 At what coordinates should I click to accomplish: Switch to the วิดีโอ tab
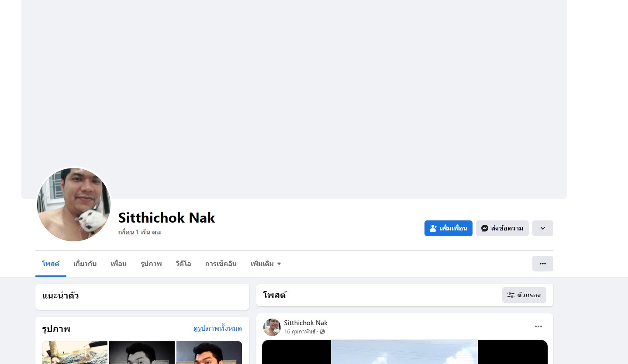tap(183, 264)
